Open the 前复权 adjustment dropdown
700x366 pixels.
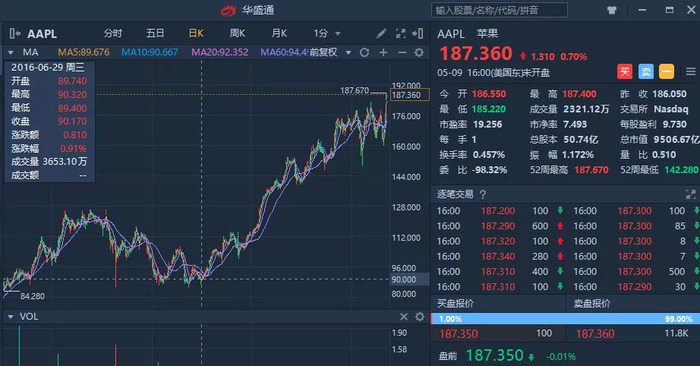pyautogui.click(x=330, y=53)
